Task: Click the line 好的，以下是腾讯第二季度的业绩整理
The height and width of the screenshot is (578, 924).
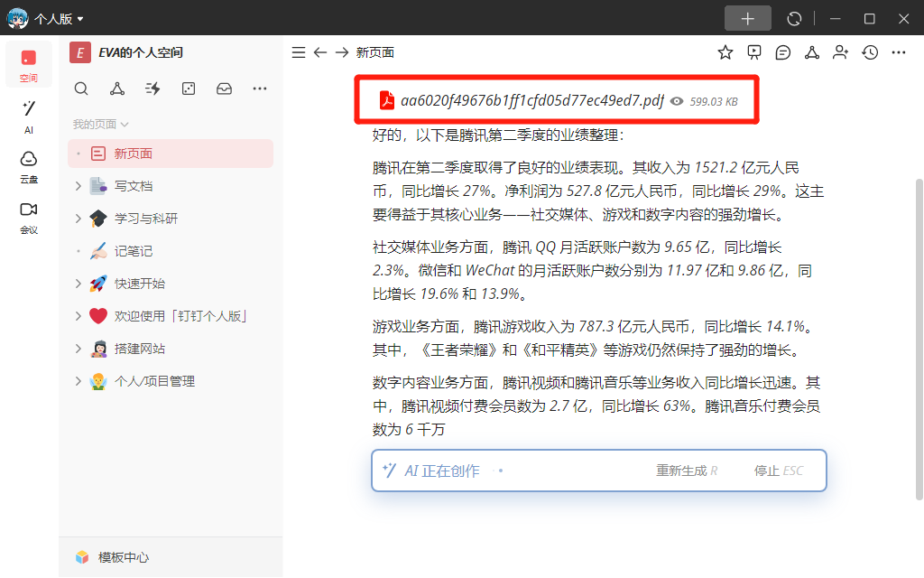Action: [498, 135]
